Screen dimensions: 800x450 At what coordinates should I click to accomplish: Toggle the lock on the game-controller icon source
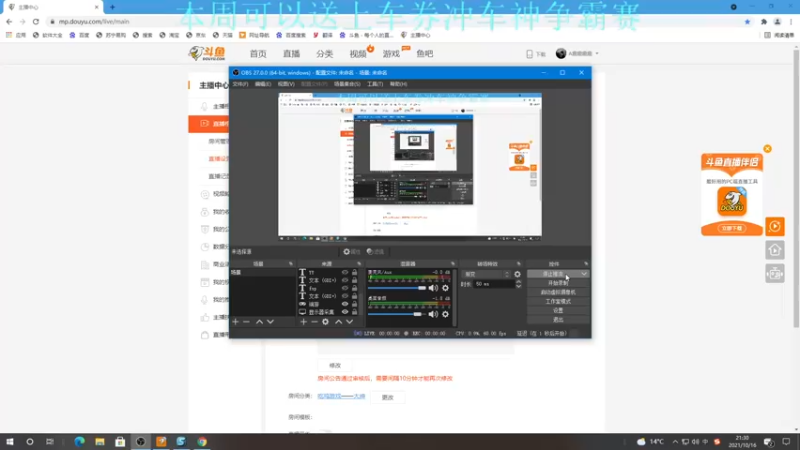[355, 304]
